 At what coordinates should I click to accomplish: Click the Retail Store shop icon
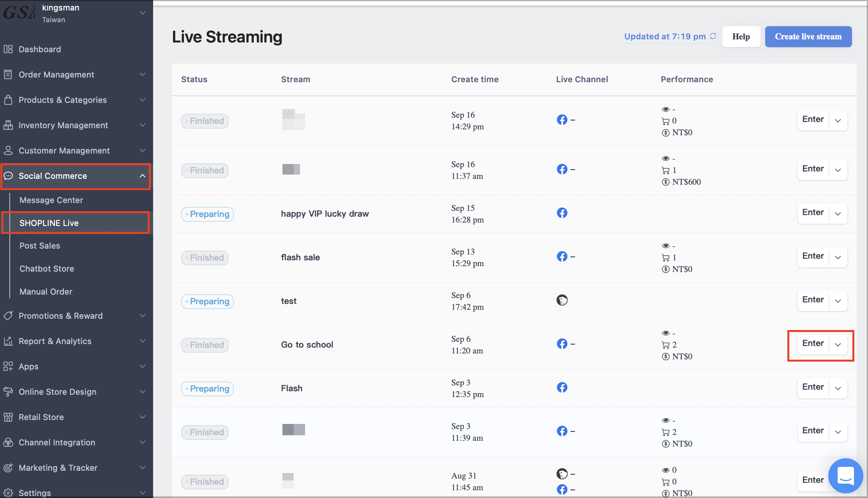8,417
